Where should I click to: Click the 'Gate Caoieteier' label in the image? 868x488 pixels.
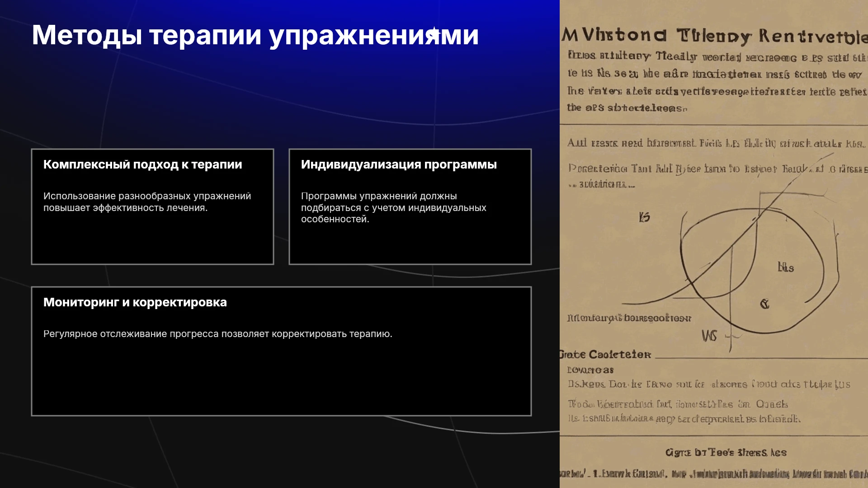coord(605,355)
